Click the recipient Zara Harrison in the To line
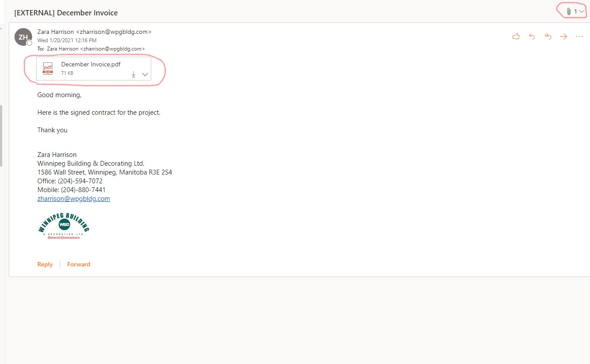The image size is (590, 364). (62, 49)
